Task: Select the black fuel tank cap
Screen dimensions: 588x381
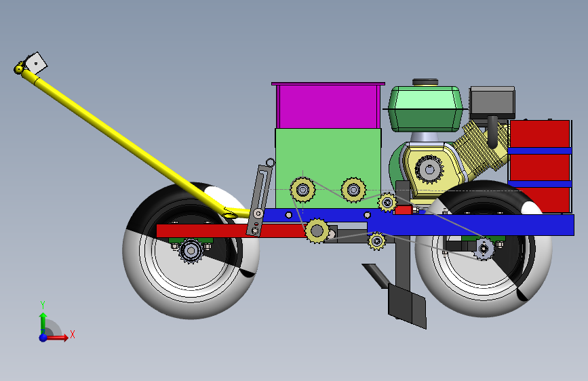Action: 425,82
